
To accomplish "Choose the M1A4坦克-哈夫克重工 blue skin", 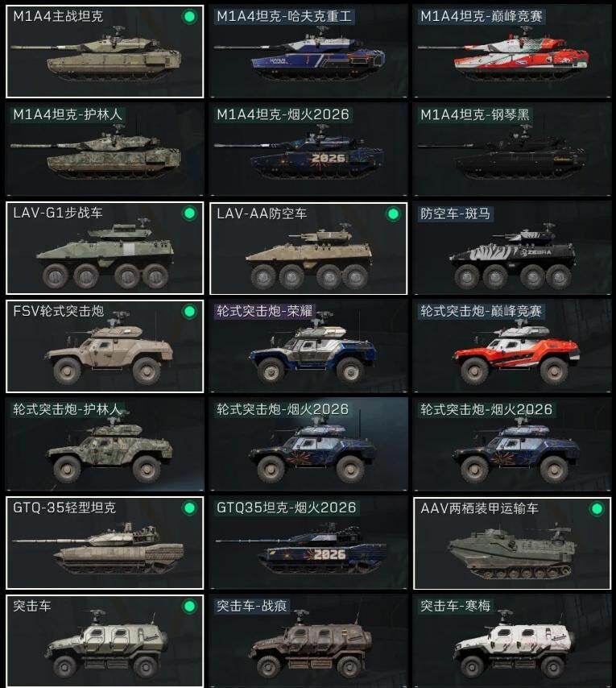I will (308, 52).
